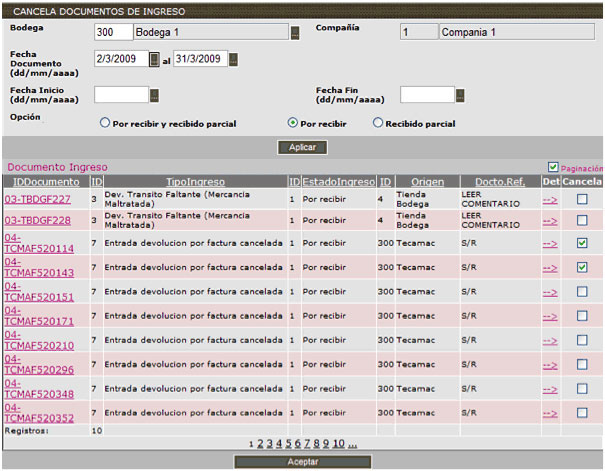
Task: Check Cancela box for 04-TCMAF520171
Action: click(582, 316)
